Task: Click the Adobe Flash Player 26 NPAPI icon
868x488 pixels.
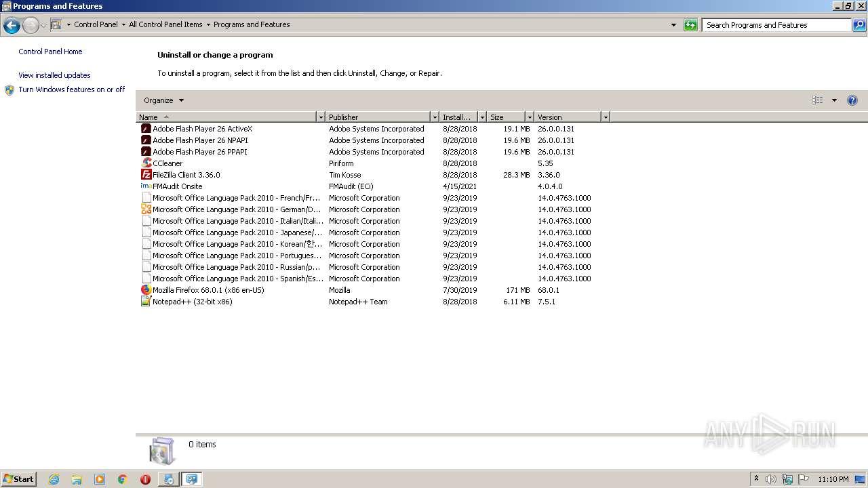Action: coord(146,140)
